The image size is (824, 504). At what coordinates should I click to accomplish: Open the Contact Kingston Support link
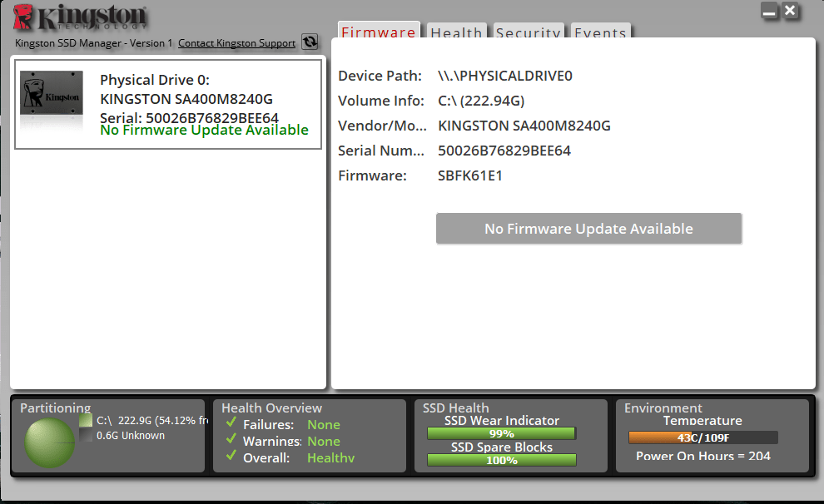[x=236, y=43]
